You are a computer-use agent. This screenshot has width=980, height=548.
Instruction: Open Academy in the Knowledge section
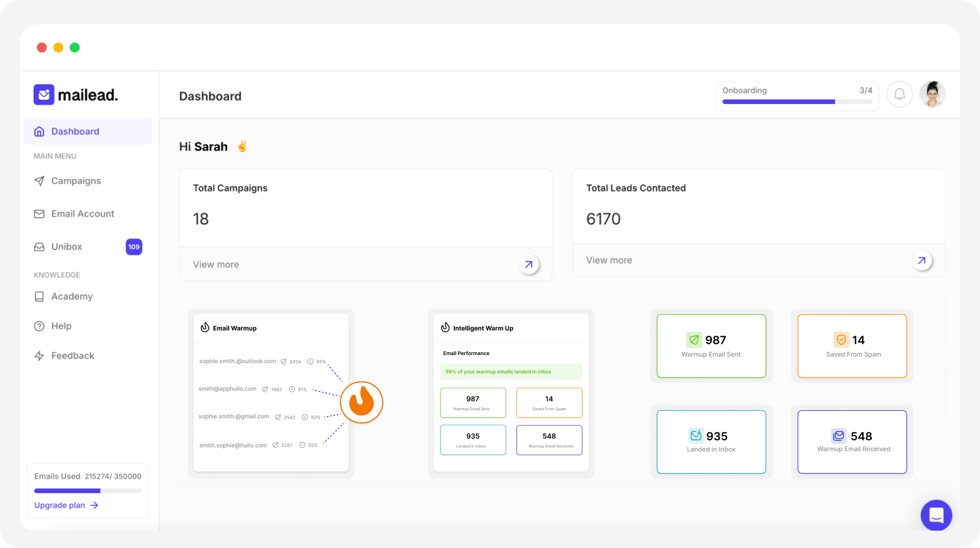(x=72, y=296)
